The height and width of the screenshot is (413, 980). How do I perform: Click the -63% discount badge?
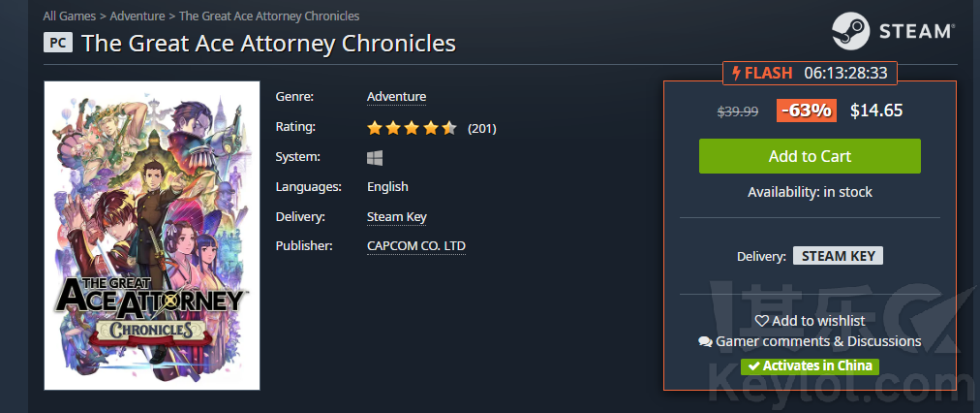807,111
